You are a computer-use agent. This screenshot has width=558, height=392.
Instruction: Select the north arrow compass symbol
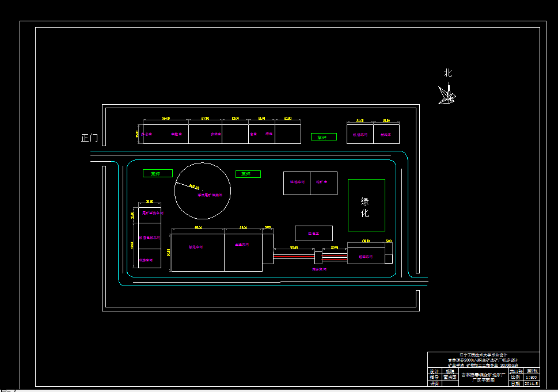click(447, 93)
